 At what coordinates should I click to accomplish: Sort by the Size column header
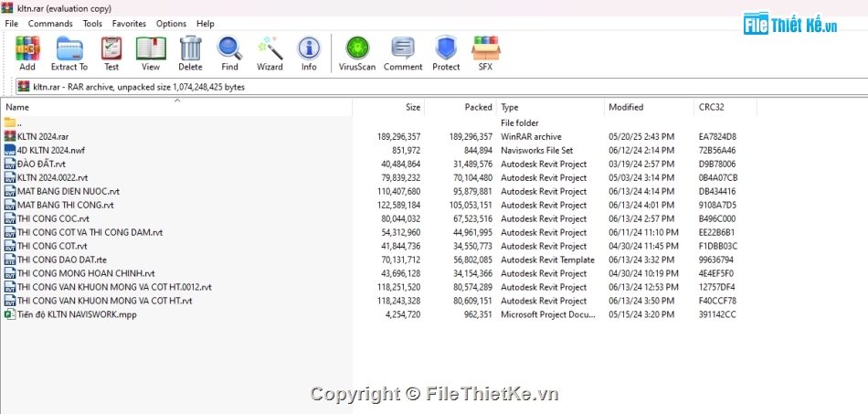pos(388,107)
